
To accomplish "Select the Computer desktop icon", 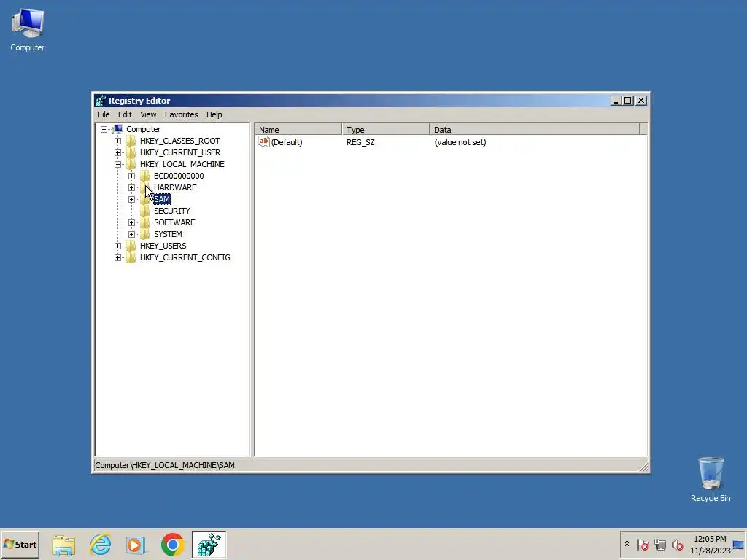I will click(28, 30).
